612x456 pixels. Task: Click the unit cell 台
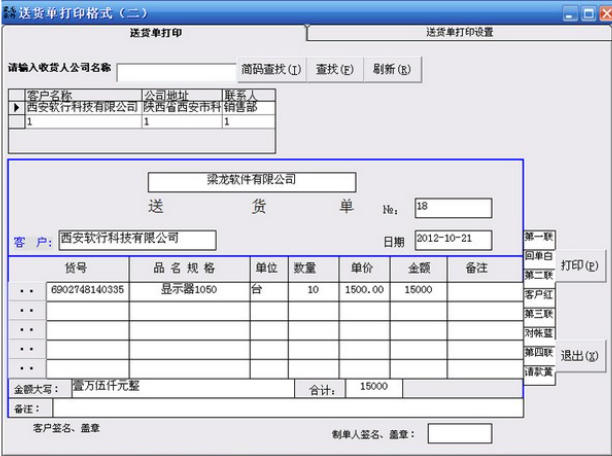coord(269,290)
